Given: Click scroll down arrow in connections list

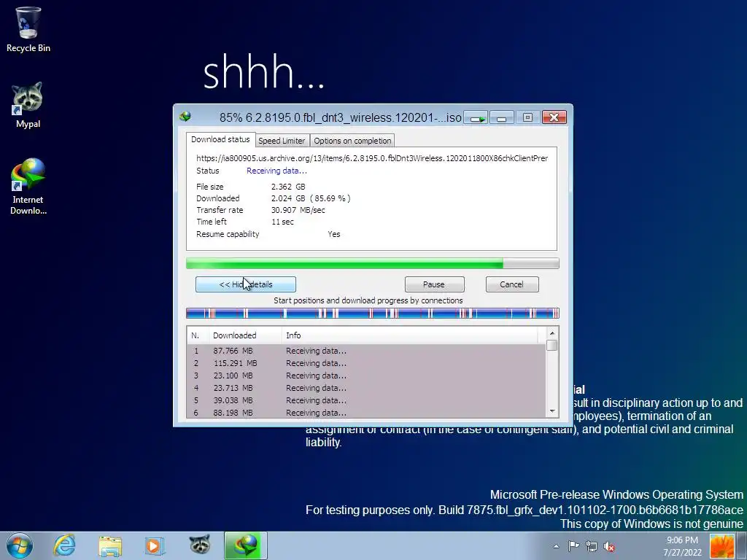Looking at the screenshot, I should [x=552, y=411].
